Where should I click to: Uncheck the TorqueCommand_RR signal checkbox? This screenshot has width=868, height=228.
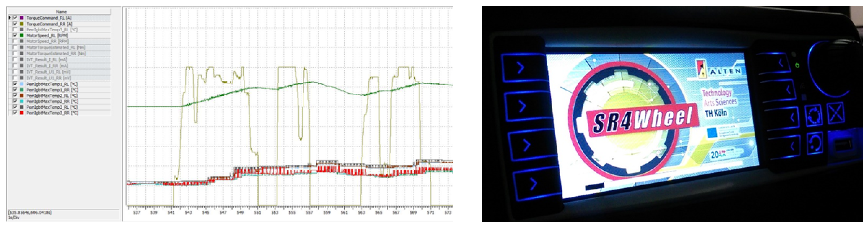(15, 24)
